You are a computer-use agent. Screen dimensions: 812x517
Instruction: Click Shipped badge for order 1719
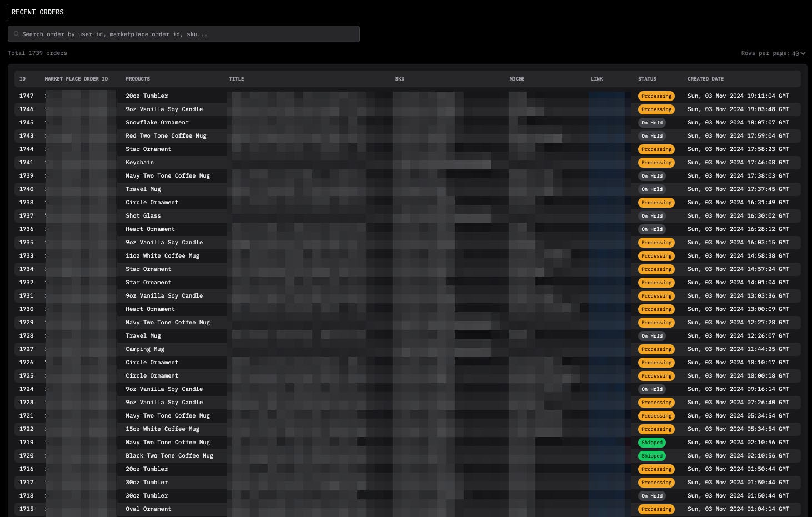(651, 443)
